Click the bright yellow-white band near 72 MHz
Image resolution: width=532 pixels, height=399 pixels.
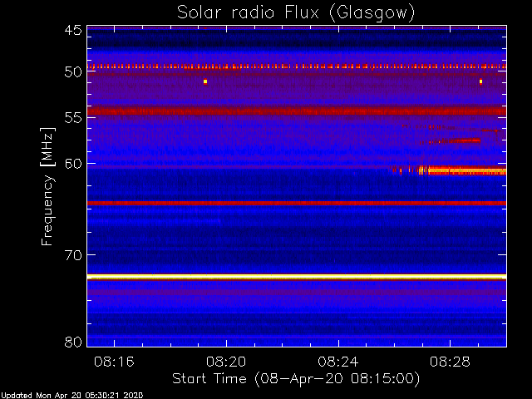(x=297, y=277)
